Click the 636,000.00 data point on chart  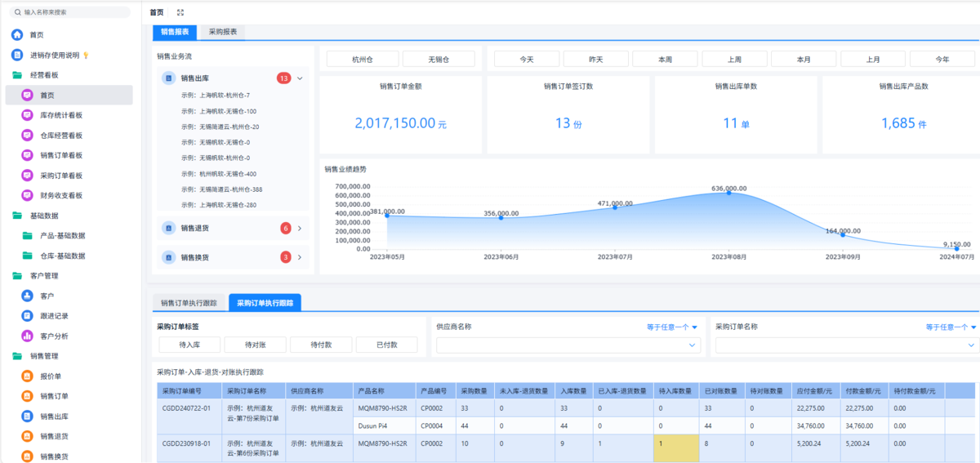tap(729, 193)
